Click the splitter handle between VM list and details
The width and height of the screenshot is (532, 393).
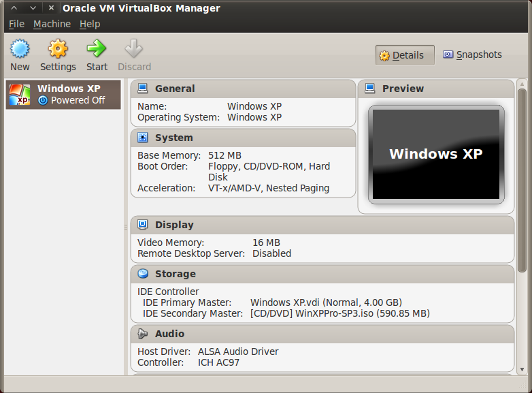pos(125,227)
